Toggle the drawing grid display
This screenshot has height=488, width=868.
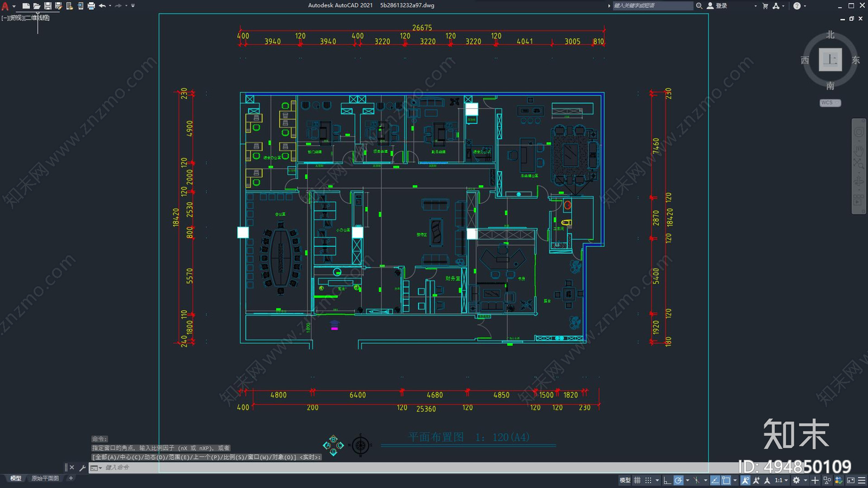click(x=637, y=480)
